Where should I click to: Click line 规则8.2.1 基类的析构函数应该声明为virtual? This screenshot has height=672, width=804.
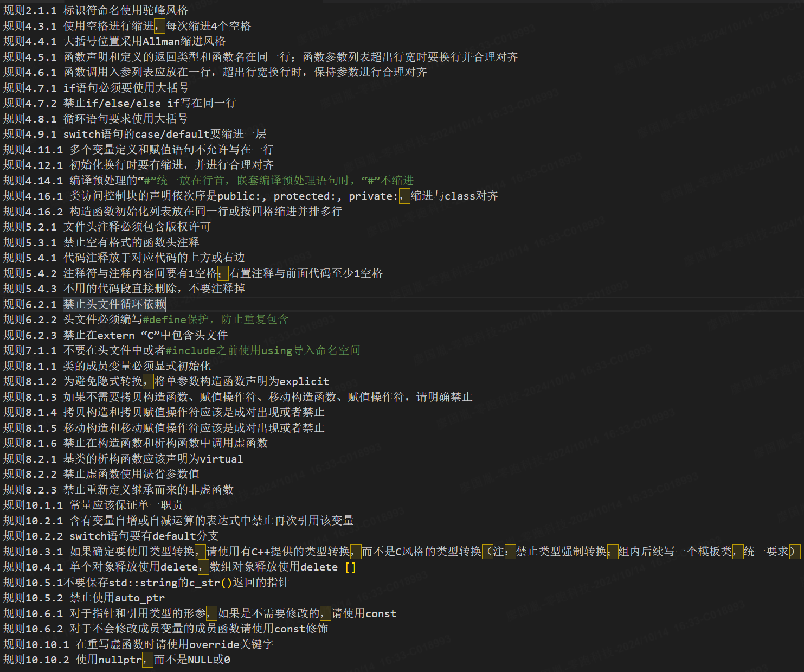click(123, 459)
